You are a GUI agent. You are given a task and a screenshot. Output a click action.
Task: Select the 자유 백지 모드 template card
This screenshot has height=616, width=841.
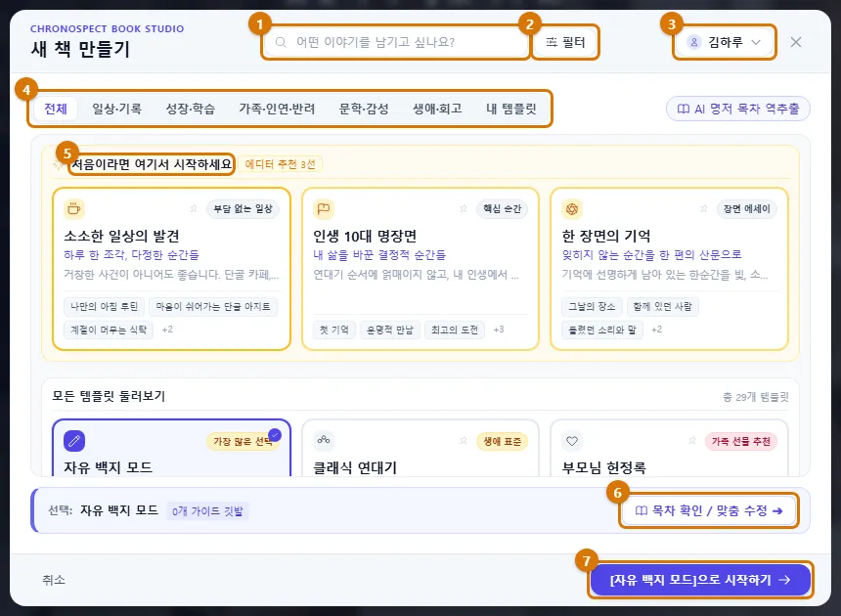point(172,448)
